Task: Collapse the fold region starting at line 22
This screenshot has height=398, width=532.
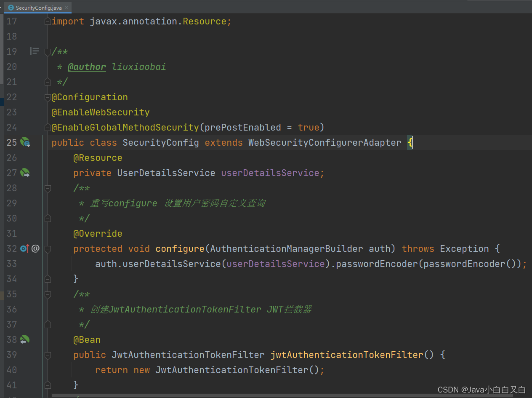Action: pyautogui.click(x=48, y=97)
